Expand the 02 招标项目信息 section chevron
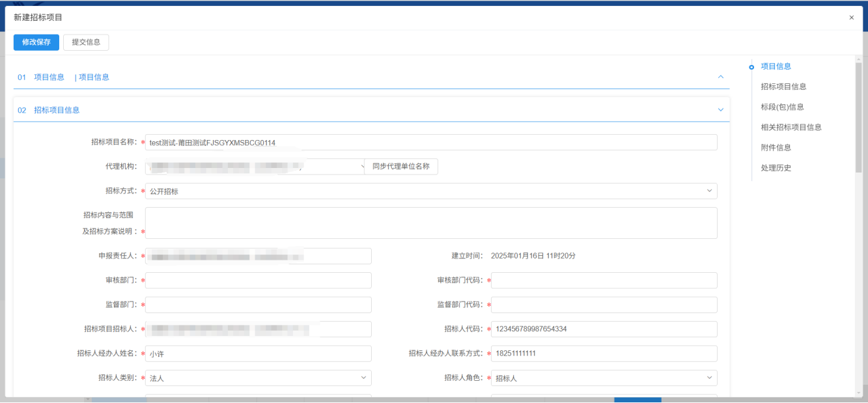This screenshot has height=403, width=868. pos(720,110)
